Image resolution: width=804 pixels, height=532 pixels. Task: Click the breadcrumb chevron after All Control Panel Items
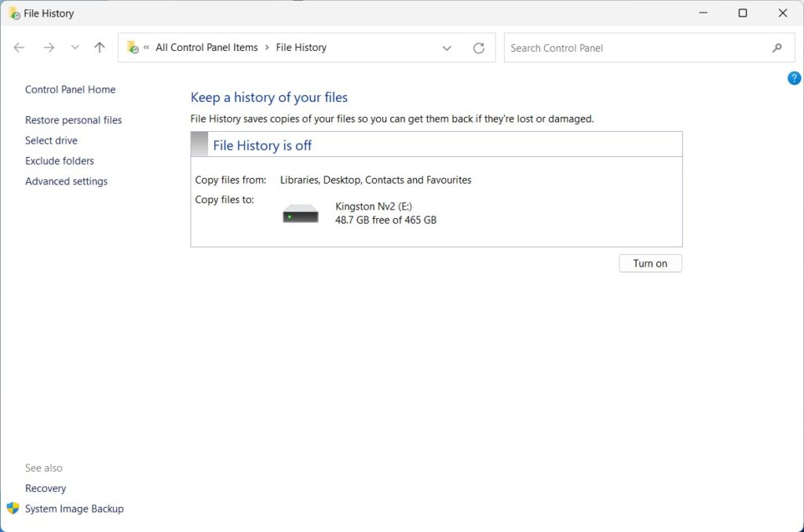pyautogui.click(x=267, y=48)
